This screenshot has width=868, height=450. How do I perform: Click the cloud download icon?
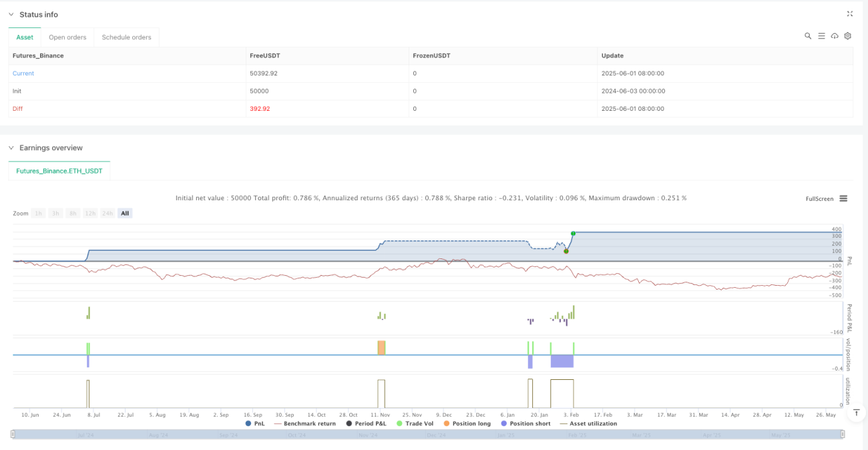pos(835,36)
